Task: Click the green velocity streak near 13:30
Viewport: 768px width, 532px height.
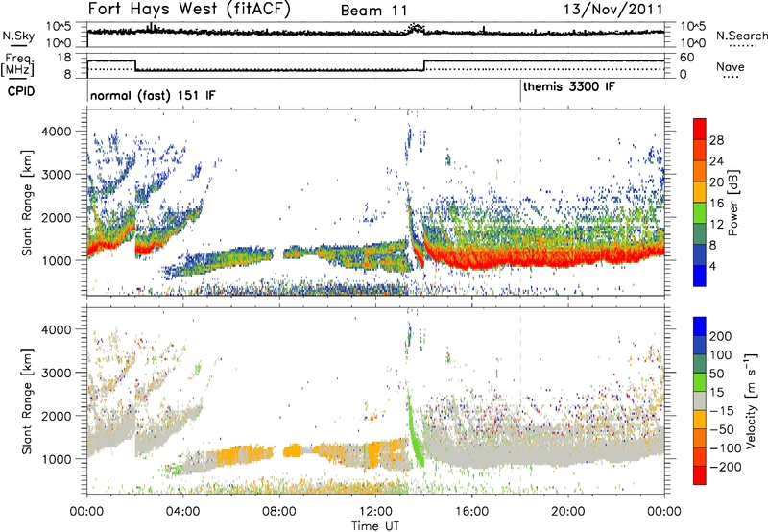Action: pyautogui.click(x=414, y=431)
